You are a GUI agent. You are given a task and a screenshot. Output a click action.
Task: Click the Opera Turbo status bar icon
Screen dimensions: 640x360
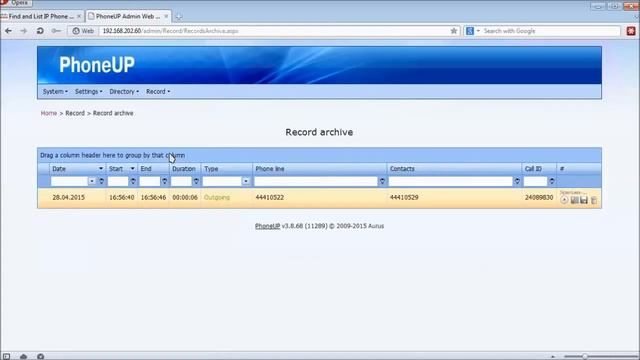point(40,356)
